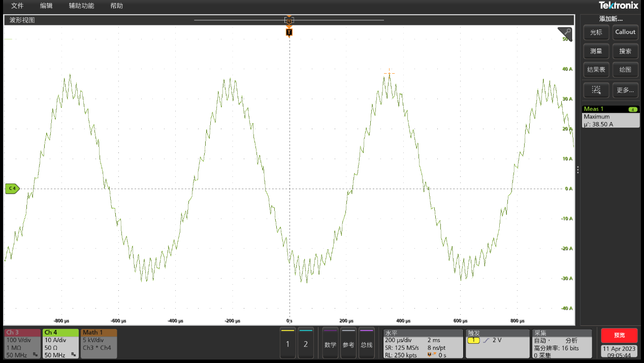The width and height of the screenshot is (644, 363).
Task: Expand the side panel using vertical dots handle
Action: coord(577,170)
